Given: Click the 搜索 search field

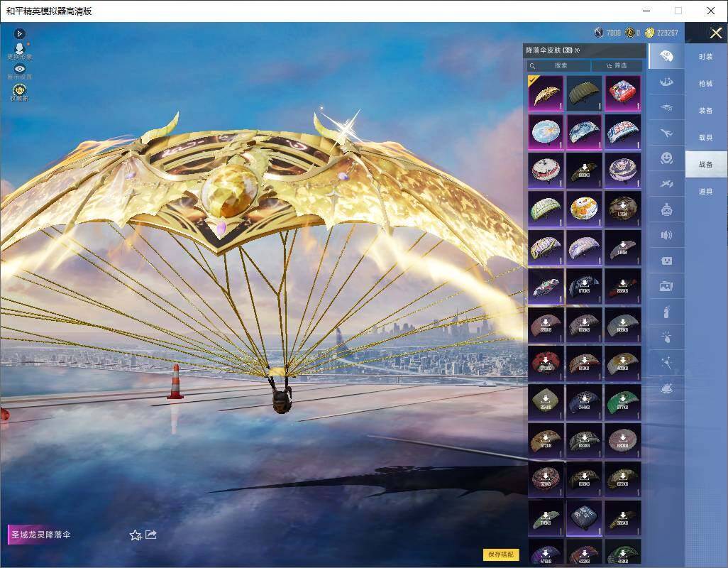Looking at the screenshot, I should 558,65.
